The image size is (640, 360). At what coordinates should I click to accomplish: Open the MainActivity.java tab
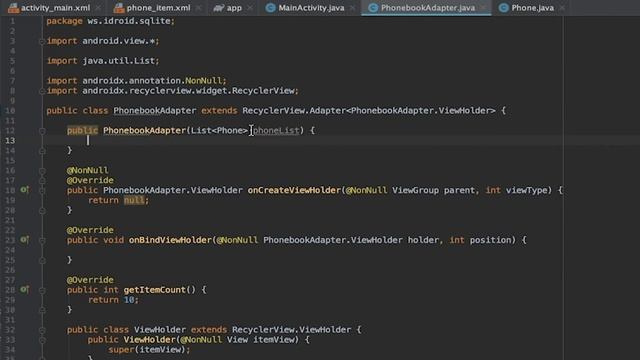click(x=311, y=8)
